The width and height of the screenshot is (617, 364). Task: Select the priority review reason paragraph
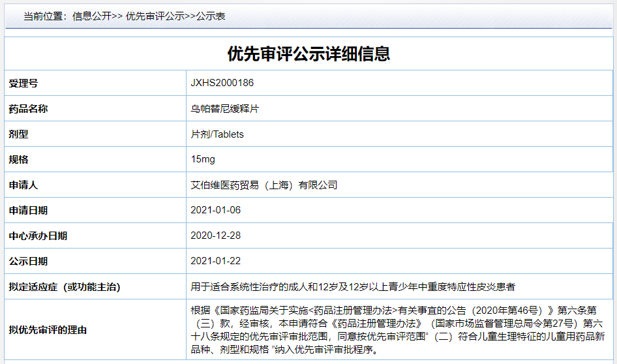[397, 330]
